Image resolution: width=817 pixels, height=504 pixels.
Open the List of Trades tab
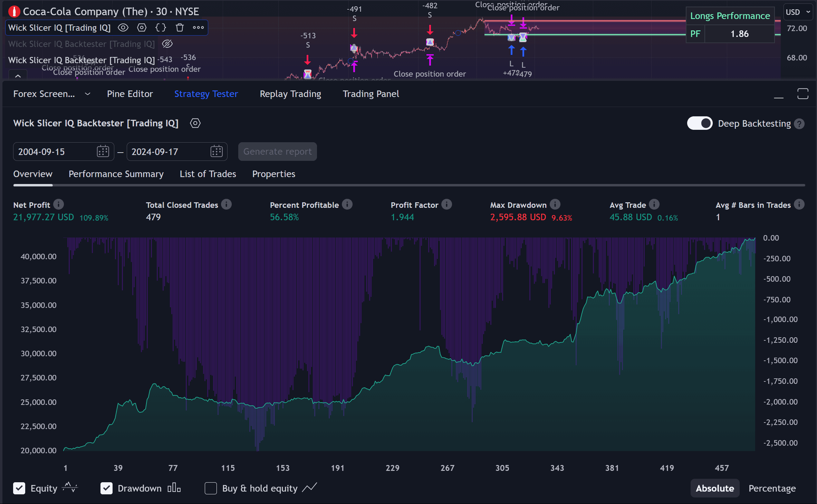tap(208, 174)
